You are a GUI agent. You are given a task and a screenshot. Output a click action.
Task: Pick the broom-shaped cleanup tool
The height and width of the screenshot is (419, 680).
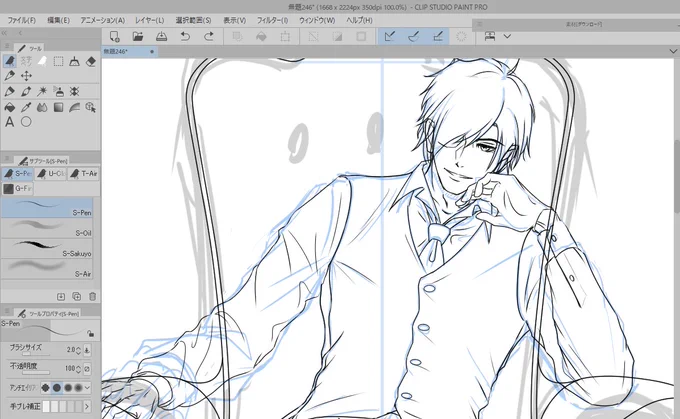[x=75, y=61]
